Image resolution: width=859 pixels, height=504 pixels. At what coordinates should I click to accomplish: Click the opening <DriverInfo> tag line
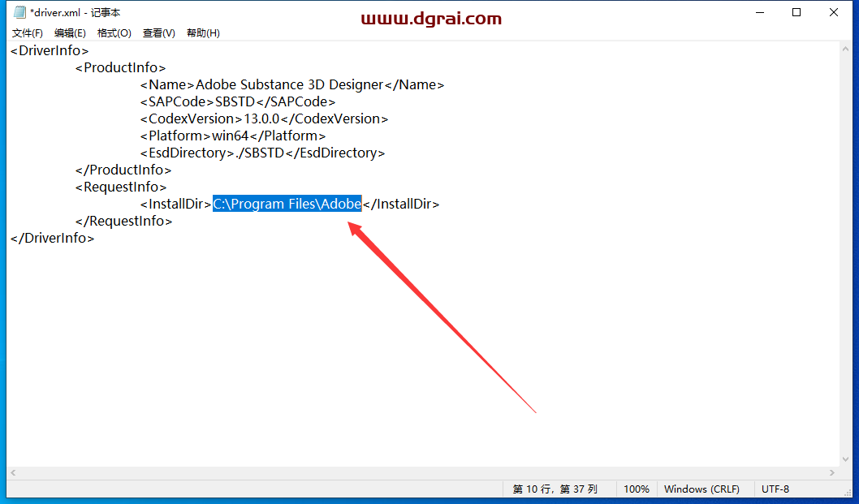[x=50, y=50]
